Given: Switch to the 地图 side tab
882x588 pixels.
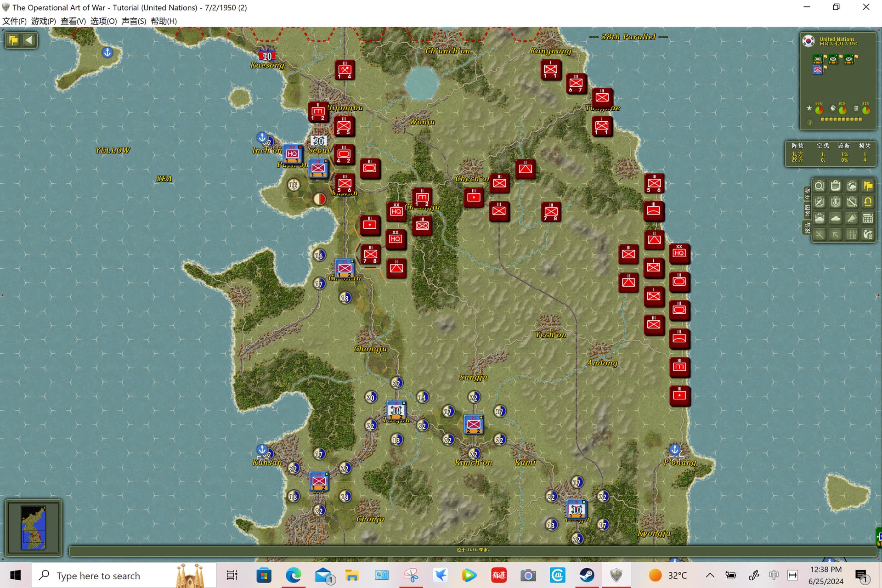Looking at the screenshot, I should point(807,211).
